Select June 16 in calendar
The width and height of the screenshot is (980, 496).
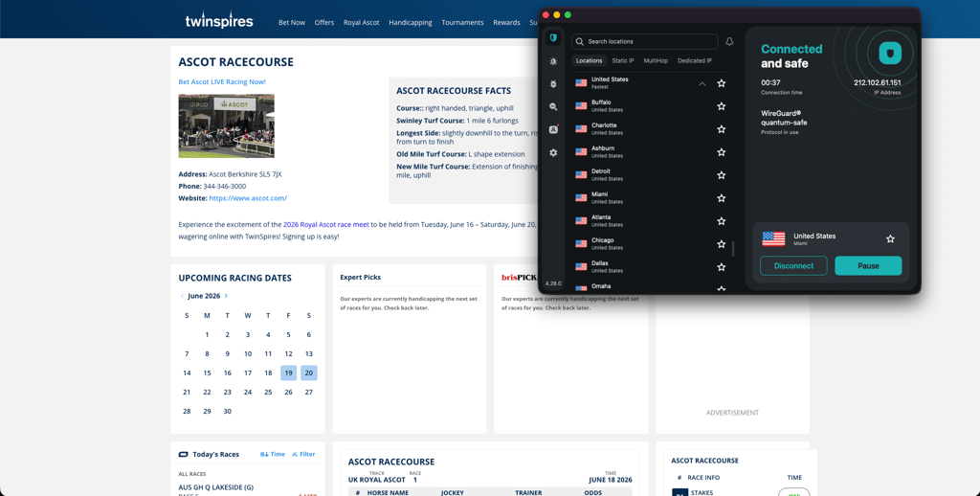[228, 372]
